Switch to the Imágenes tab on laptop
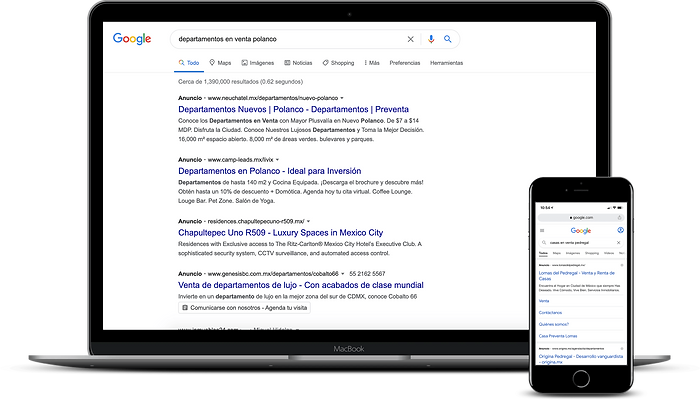Viewport: 700px width, 400px height. [x=258, y=63]
